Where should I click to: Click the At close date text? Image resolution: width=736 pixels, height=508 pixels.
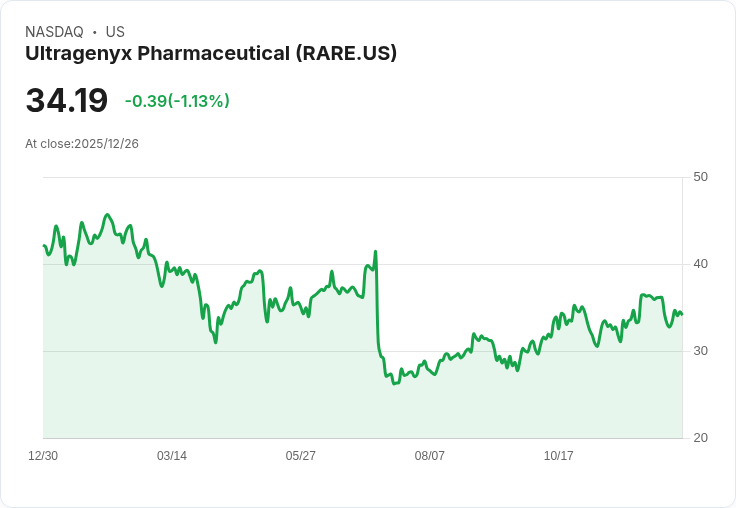coord(82,144)
